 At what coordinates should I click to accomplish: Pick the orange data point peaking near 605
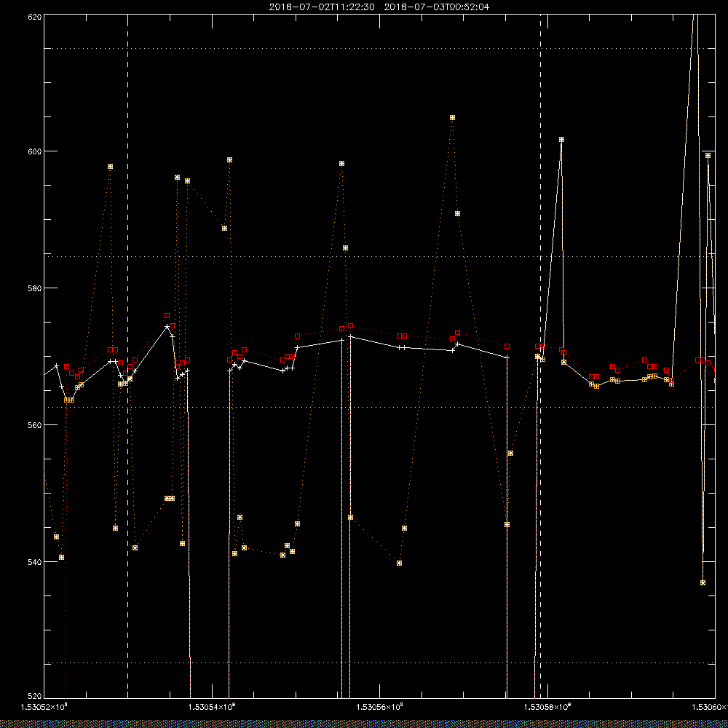[452, 118]
